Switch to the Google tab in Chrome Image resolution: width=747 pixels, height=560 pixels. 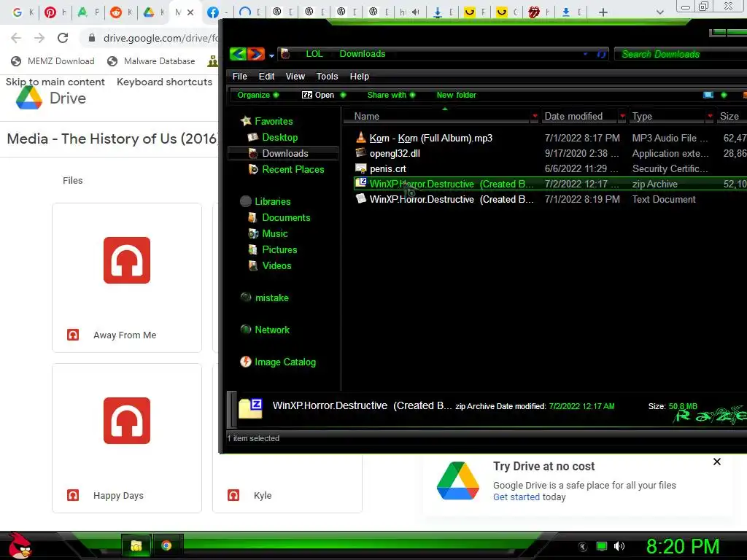[x=18, y=12]
